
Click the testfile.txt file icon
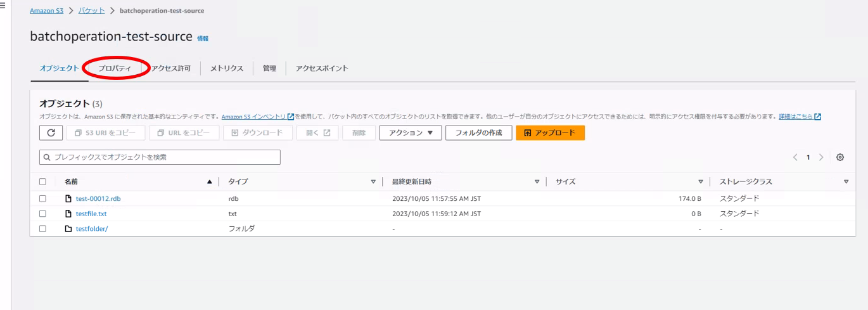[68, 214]
